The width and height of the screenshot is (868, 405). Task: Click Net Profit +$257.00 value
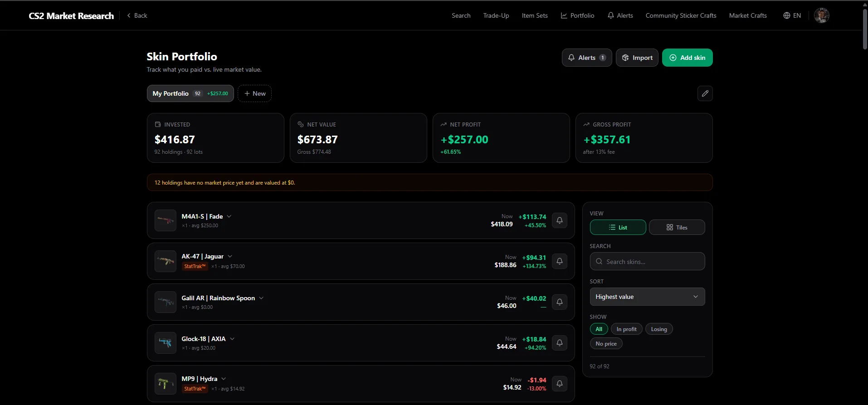(x=464, y=140)
